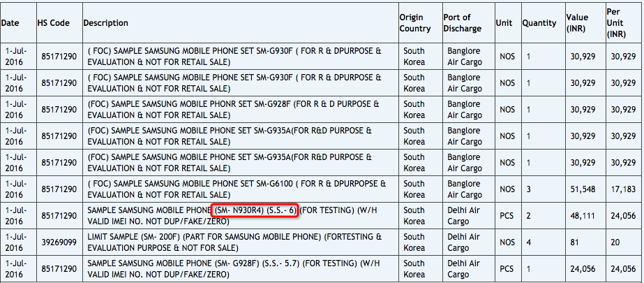The height and width of the screenshot is (283, 644).
Task: Click the HS Code column header
Action: coord(53,22)
